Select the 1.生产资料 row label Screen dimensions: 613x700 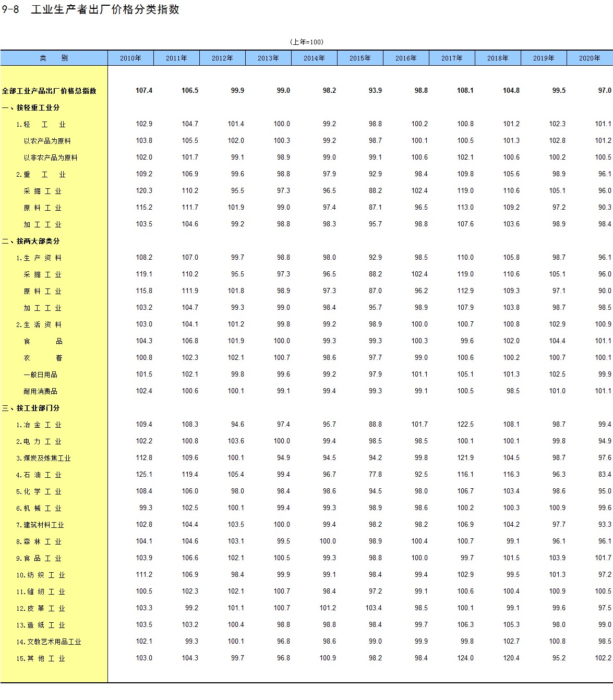(39, 258)
